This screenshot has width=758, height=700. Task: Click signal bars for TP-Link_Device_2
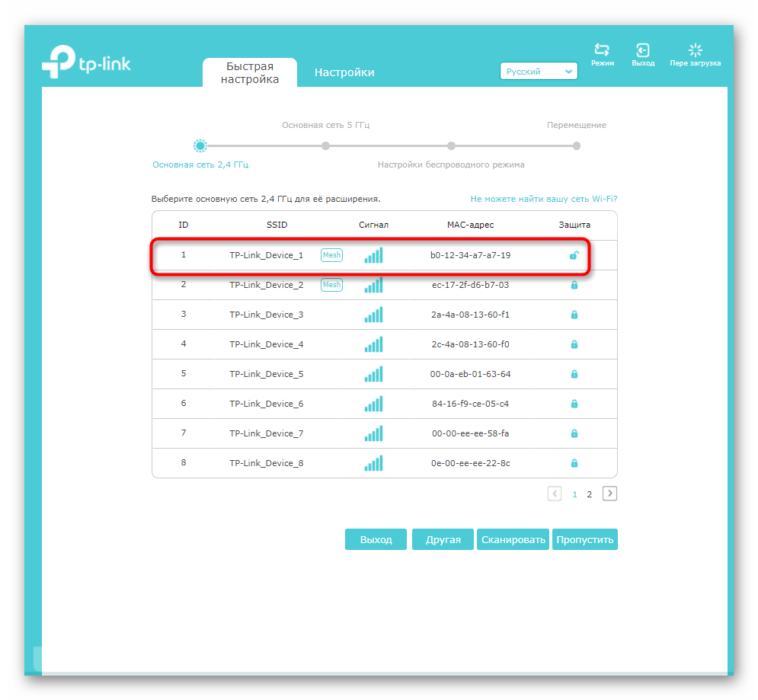point(374,285)
